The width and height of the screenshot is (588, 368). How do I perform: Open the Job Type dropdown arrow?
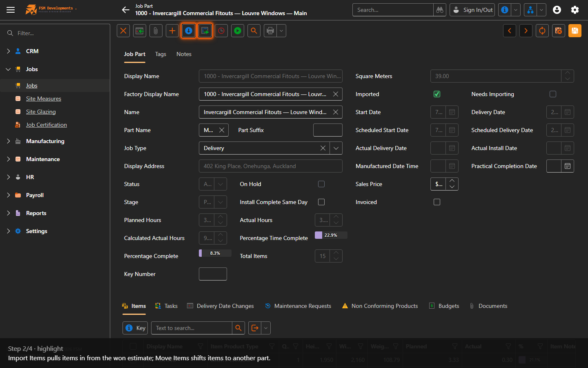pyautogui.click(x=336, y=148)
